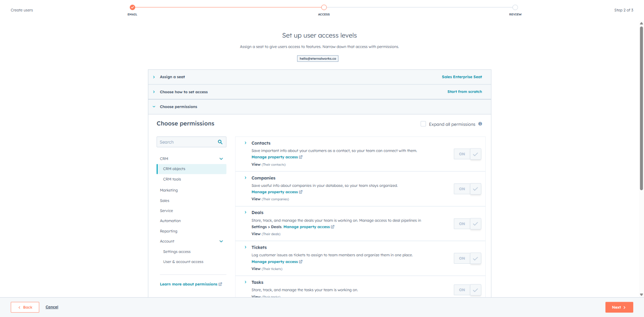Click the Review step circle in progress bar
The height and width of the screenshot is (317, 644).
[515, 7]
